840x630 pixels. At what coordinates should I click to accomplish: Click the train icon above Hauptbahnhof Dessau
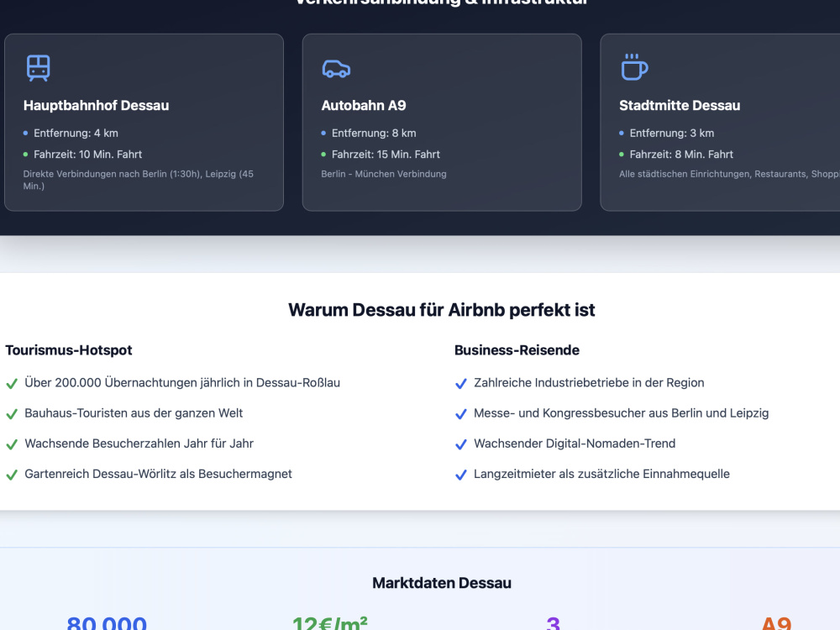click(39, 68)
